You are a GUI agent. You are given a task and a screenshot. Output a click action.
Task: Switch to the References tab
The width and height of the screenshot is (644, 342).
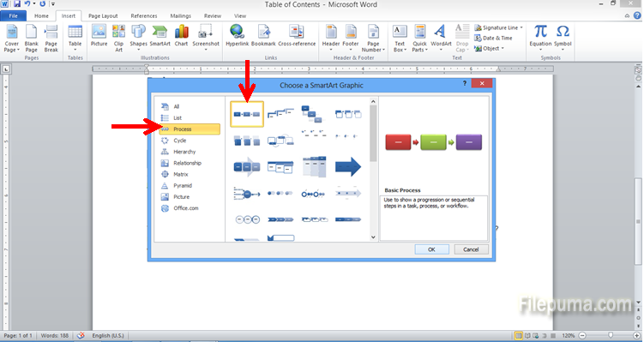click(144, 16)
